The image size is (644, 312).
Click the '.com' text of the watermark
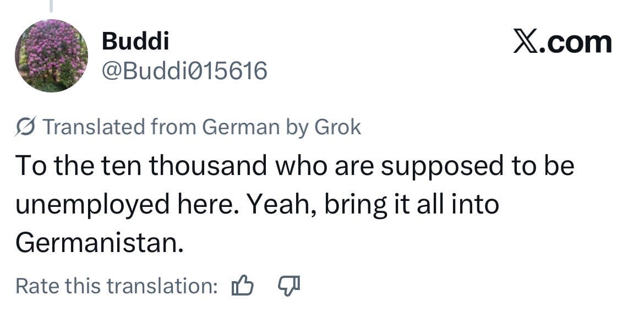575,42
